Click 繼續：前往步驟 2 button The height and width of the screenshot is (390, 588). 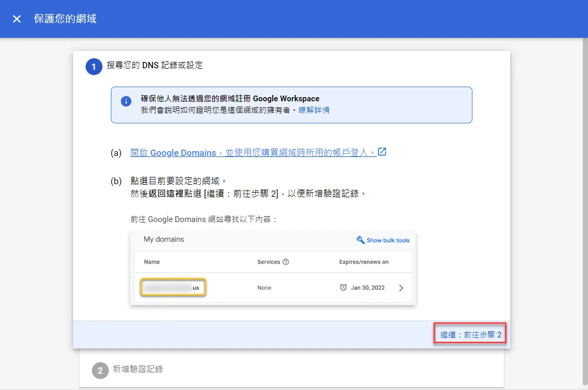click(470, 334)
